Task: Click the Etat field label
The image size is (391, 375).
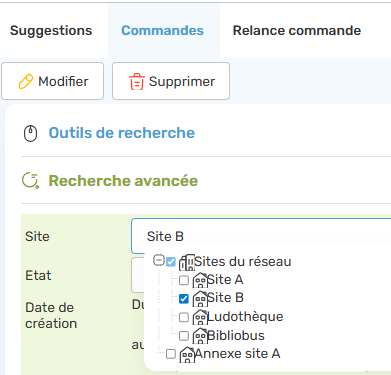Action: 38,276
